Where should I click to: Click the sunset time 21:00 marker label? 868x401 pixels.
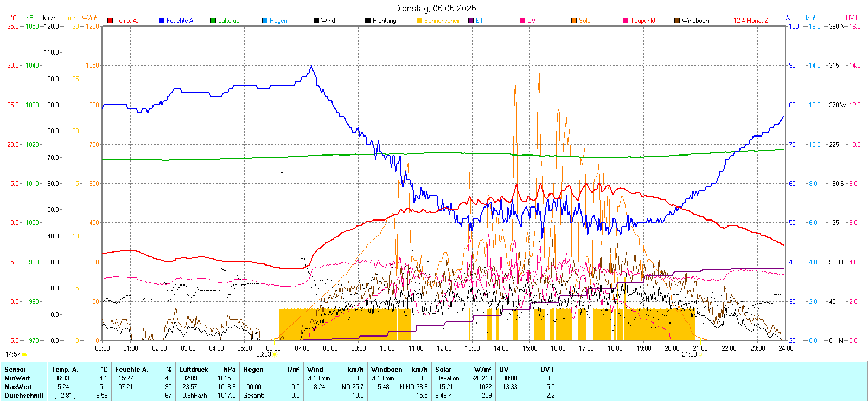tap(689, 354)
